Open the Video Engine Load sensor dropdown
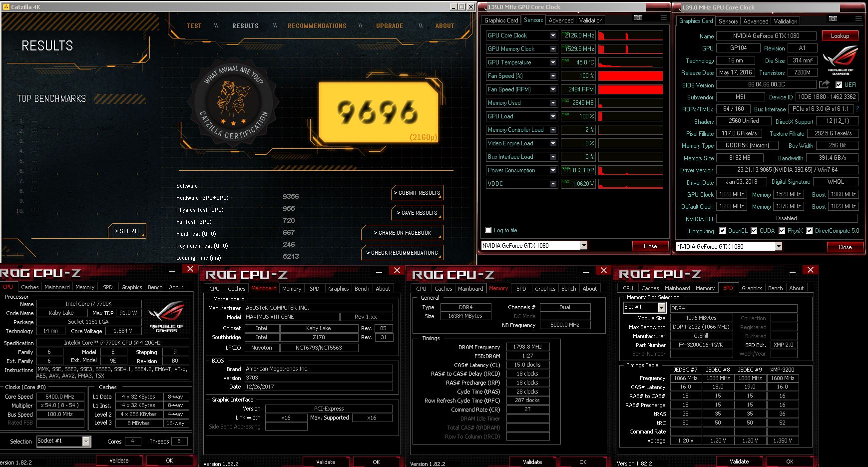This screenshot has width=868, height=467. (x=553, y=143)
